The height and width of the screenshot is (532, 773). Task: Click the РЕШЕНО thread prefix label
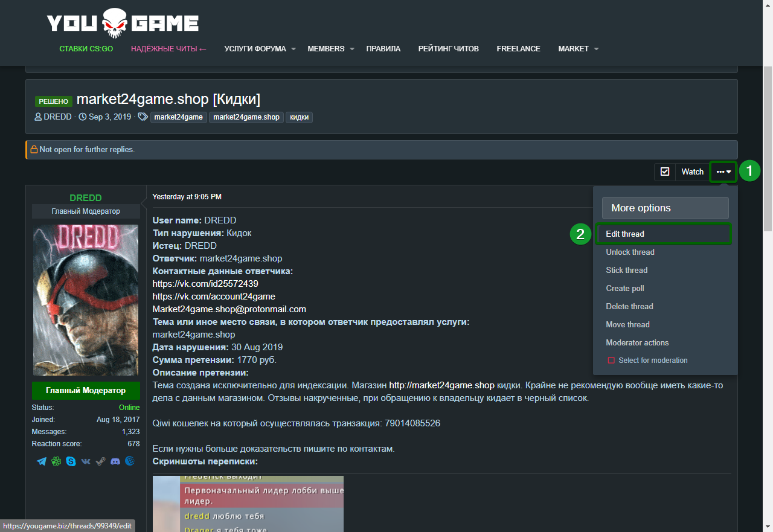[x=54, y=101]
